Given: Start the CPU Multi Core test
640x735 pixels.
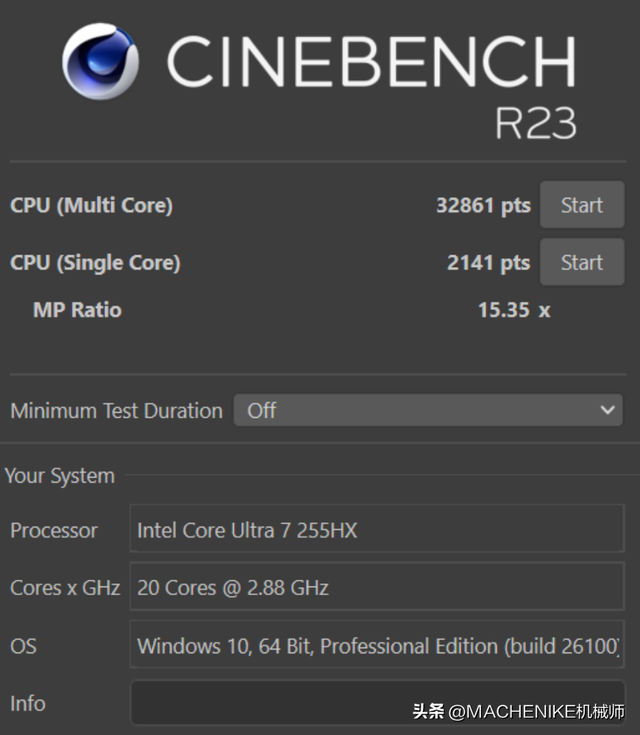Looking at the screenshot, I should [582, 205].
